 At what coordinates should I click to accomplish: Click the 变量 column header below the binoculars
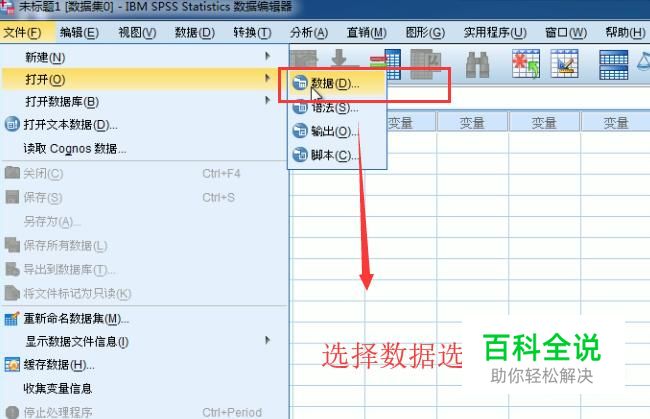point(472,123)
